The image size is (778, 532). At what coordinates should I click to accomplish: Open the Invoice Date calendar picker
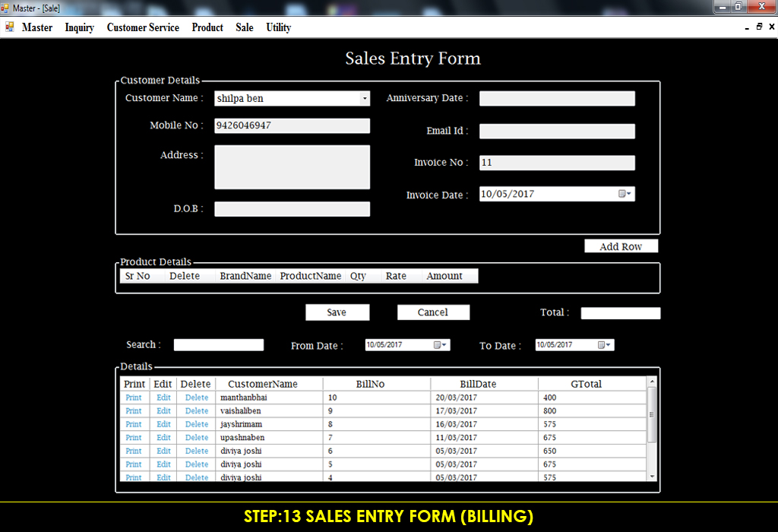(625, 194)
